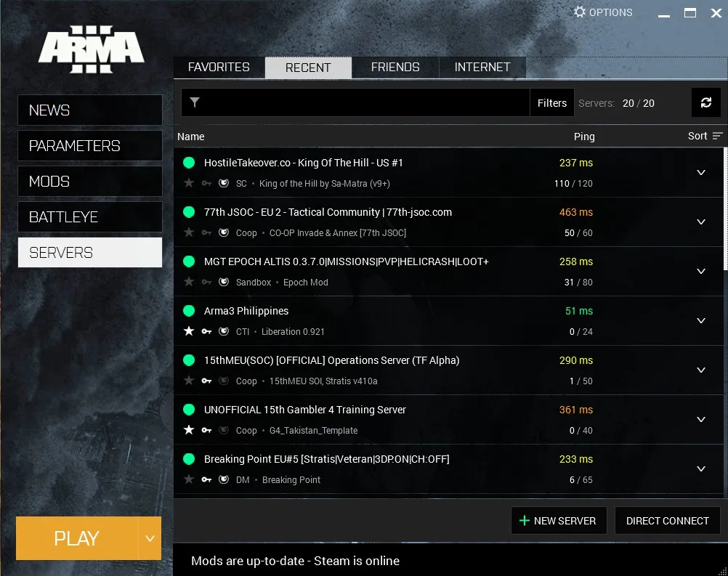Click the Sort lines icon

717,136
